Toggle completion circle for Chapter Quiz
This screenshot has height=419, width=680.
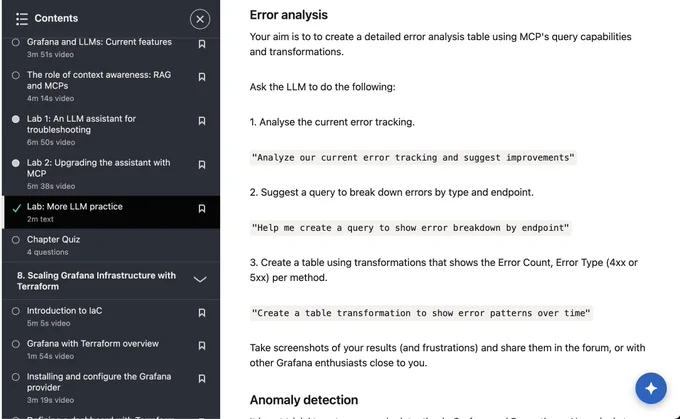pyautogui.click(x=16, y=240)
